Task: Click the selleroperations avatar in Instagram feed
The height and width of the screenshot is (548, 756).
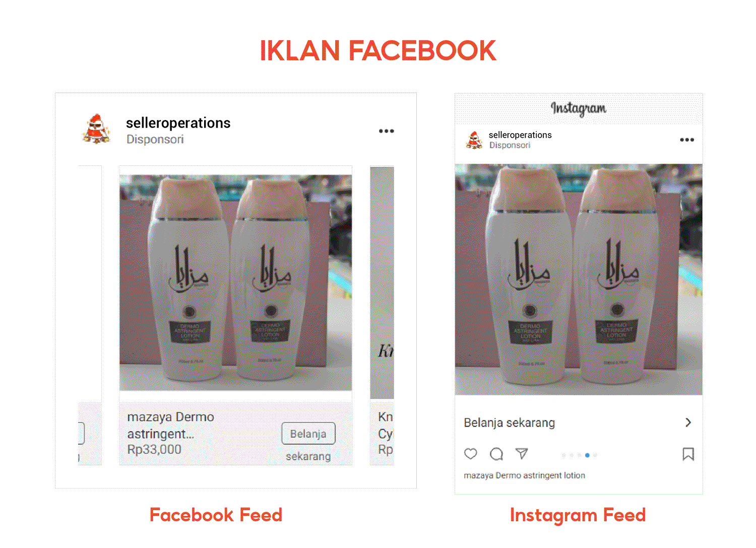Action: tap(474, 140)
